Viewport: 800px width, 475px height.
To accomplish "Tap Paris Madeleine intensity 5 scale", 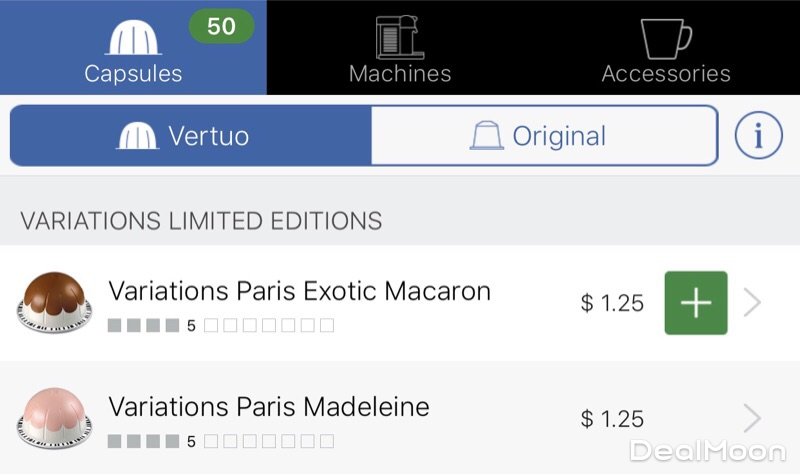I will [x=220, y=441].
